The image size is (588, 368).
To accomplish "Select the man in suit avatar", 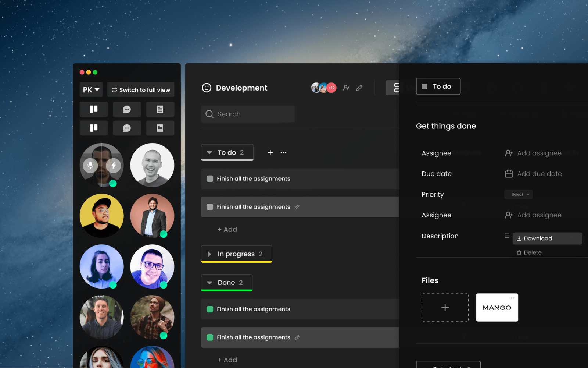I will tap(152, 216).
